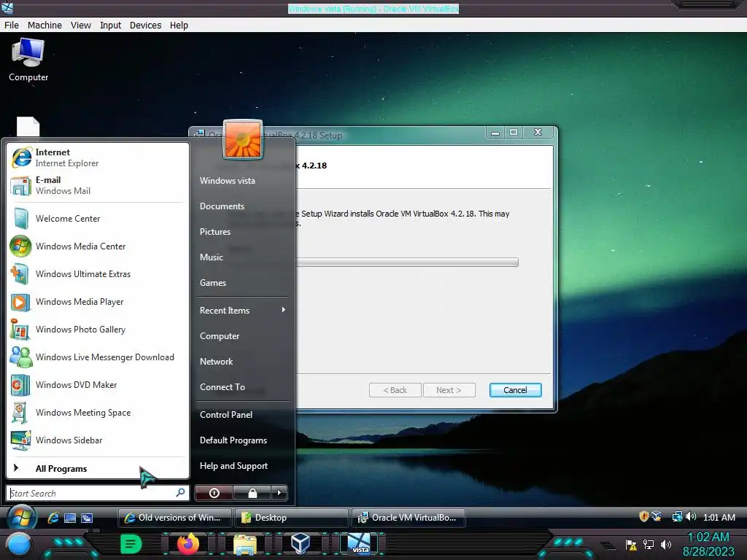Open the green notes app on host taskbar
747x560 pixels.
tap(131, 544)
